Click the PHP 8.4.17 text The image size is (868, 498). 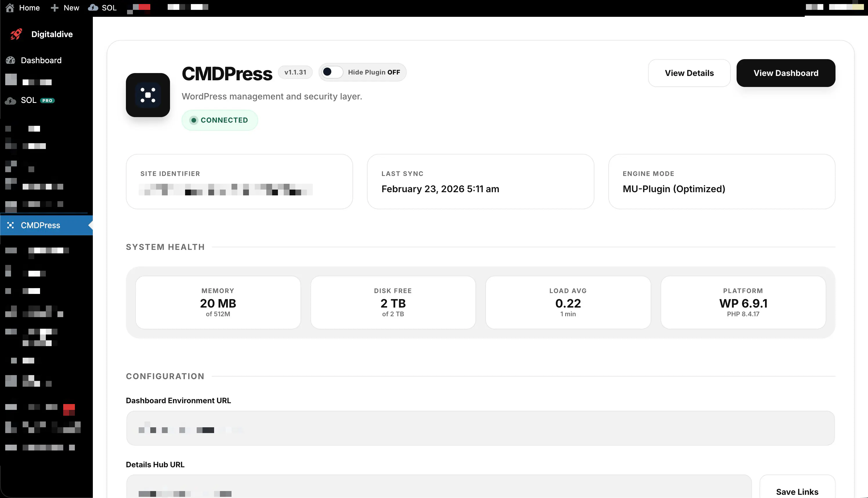click(x=743, y=314)
